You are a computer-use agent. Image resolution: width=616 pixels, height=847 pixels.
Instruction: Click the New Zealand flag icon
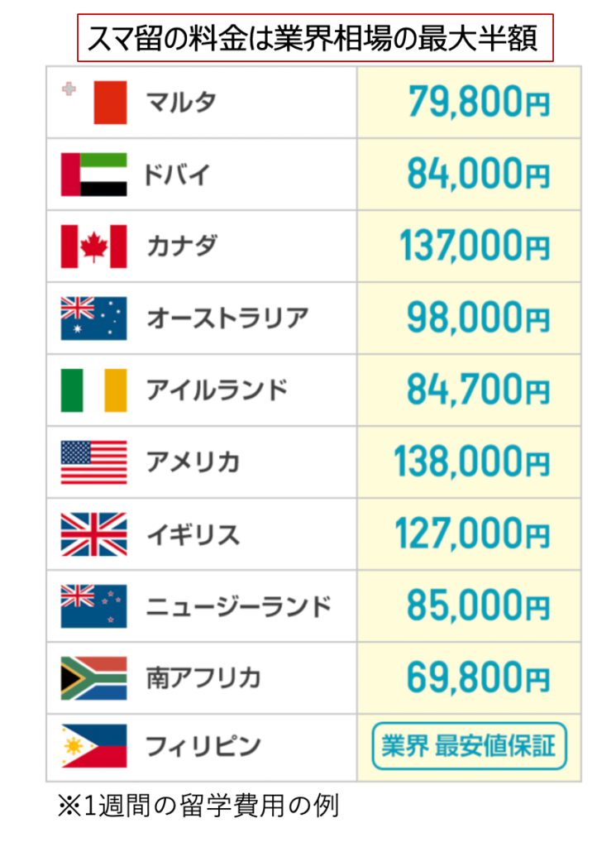point(94,606)
